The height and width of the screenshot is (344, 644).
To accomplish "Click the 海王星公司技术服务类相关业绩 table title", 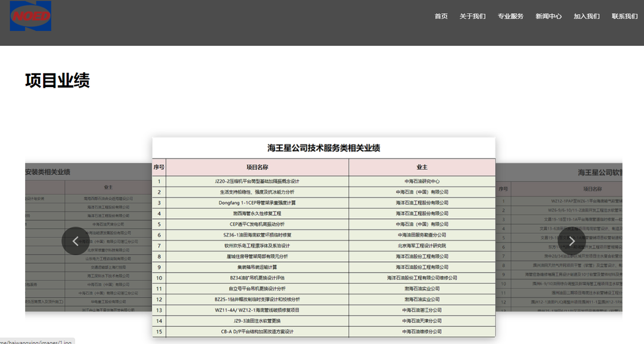I will (323, 148).
